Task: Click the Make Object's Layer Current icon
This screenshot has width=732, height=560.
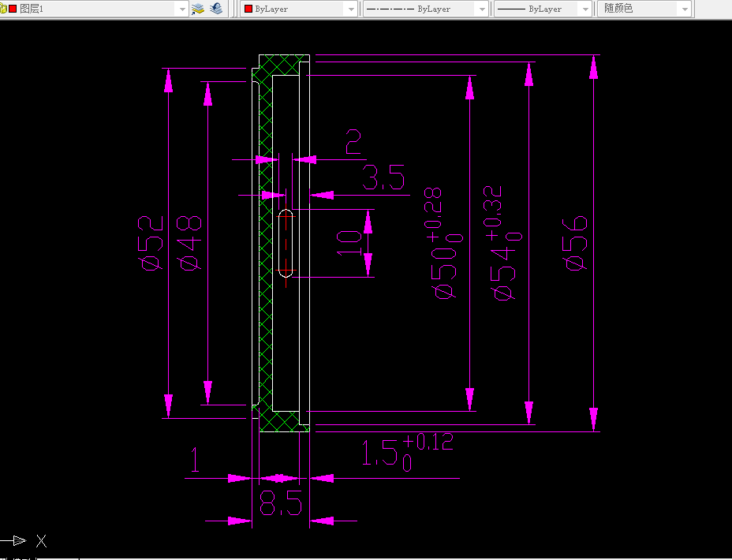Action: point(198,9)
